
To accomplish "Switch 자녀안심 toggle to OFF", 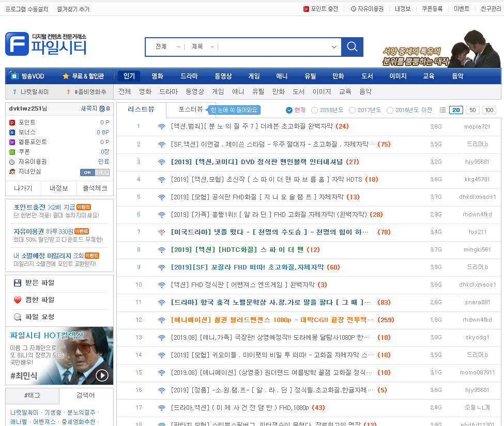I will click(x=102, y=172).
